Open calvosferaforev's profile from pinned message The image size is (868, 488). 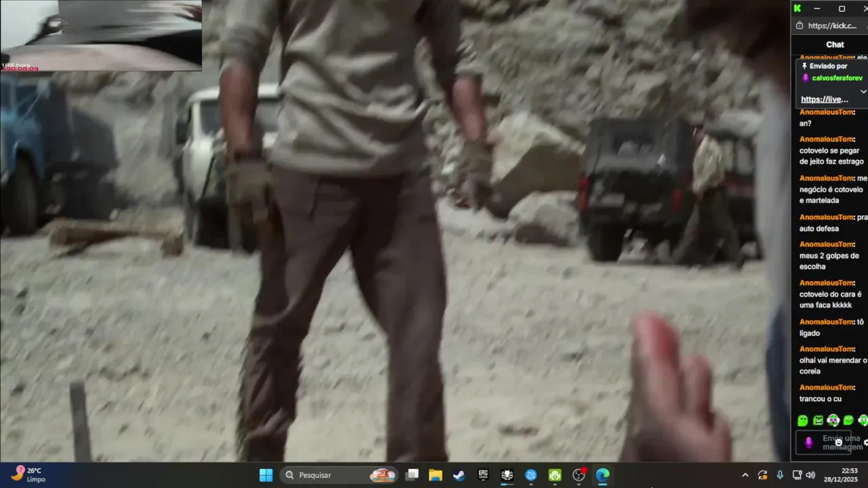tap(837, 78)
